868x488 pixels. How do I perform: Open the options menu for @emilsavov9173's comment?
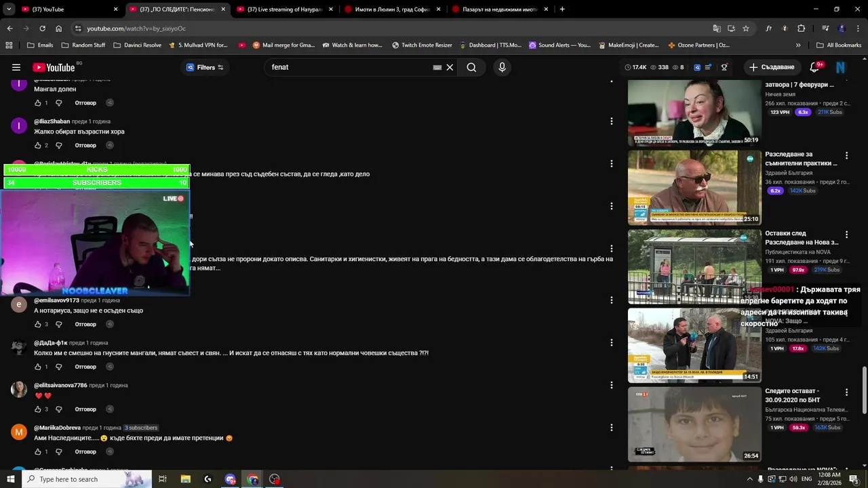coord(611,300)
